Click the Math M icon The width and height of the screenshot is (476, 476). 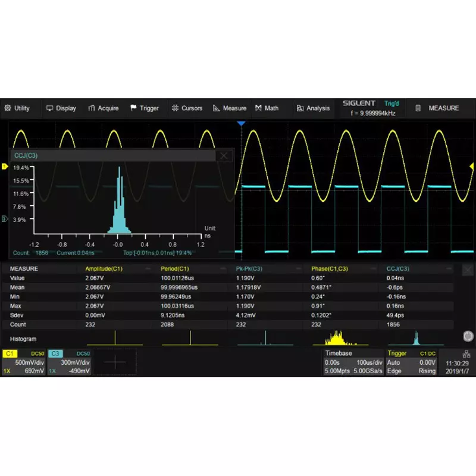tap(258, 108)
